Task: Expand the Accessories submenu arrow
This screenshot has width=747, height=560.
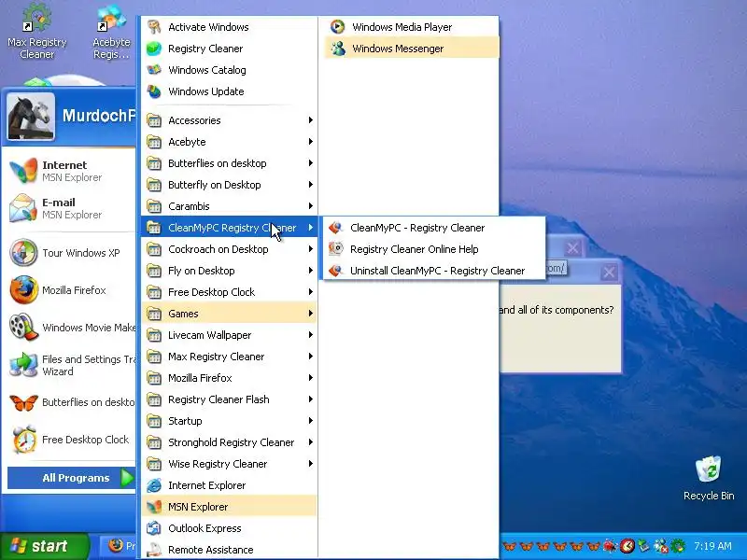Action: 311,120
